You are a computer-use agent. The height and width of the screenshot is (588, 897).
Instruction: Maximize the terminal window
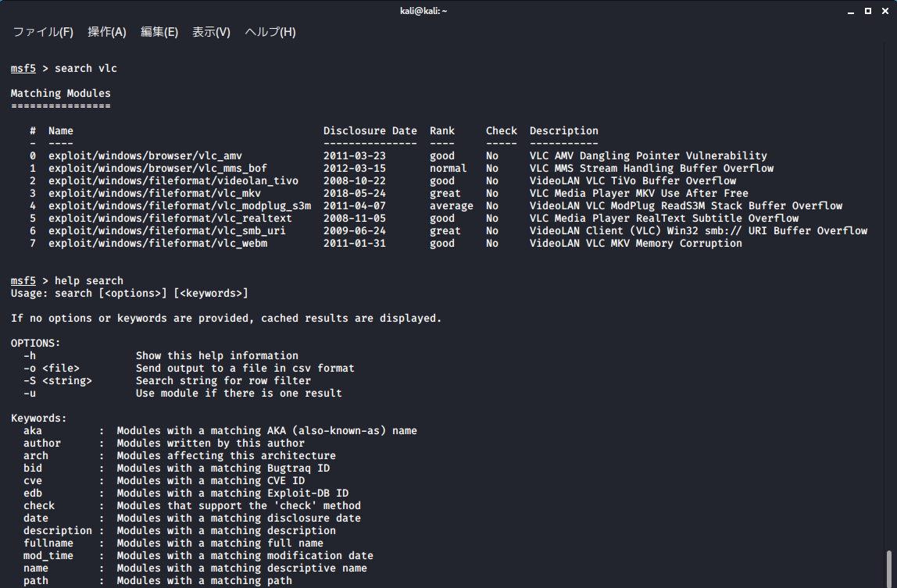point(868,11)
